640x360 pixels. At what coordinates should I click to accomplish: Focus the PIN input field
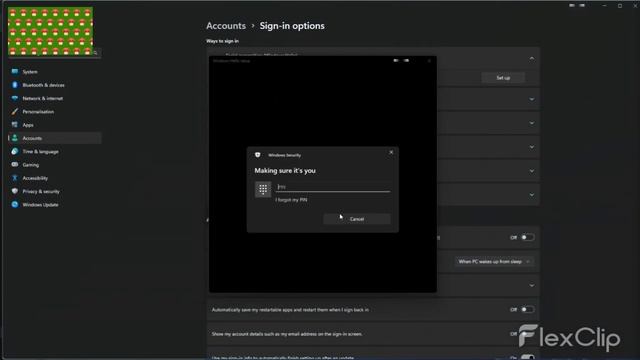point(333,187)
